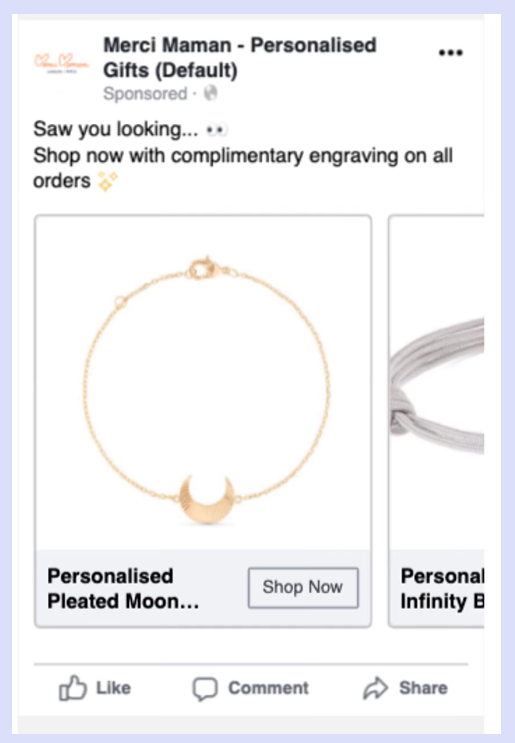Click the Comment text label

coord(268,688)
